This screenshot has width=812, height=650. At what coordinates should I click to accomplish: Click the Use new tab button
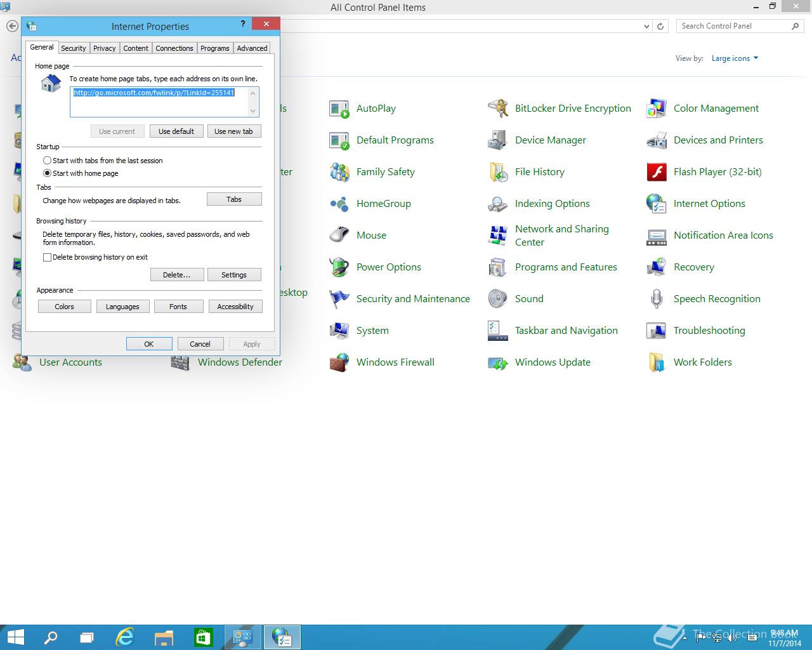[233, 131]
